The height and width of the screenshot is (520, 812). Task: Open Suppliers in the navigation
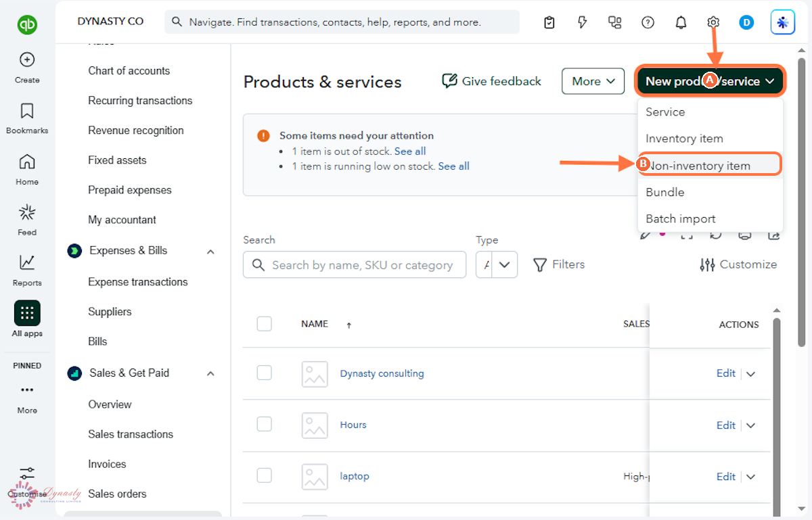(110, 312)
